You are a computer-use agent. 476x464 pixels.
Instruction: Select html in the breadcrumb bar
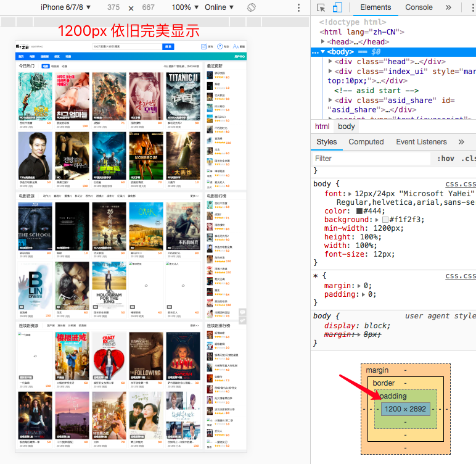[322, 126]
